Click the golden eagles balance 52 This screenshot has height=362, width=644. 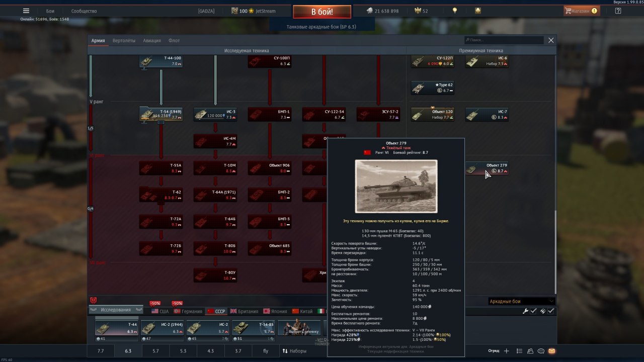tap(421, 11)
